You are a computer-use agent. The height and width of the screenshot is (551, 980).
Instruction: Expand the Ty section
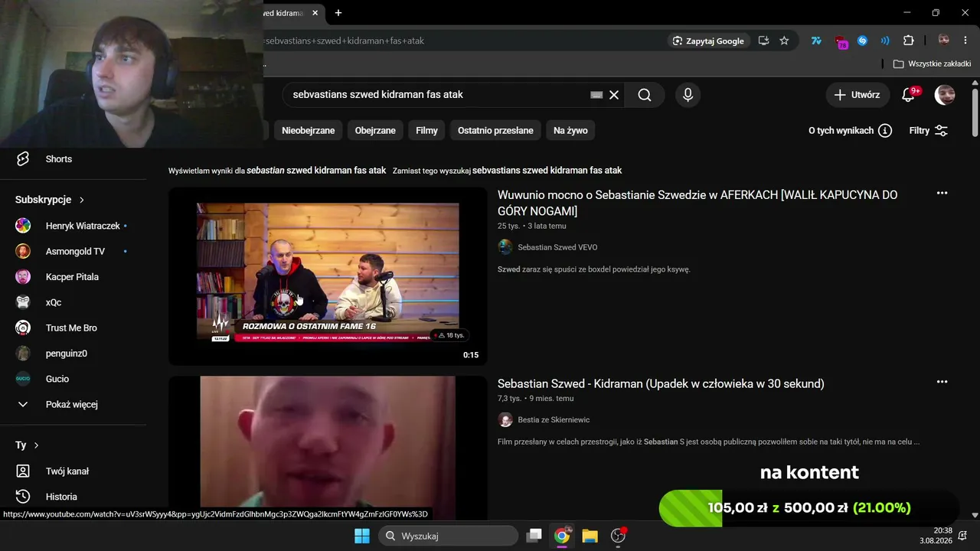pos(28,445)
